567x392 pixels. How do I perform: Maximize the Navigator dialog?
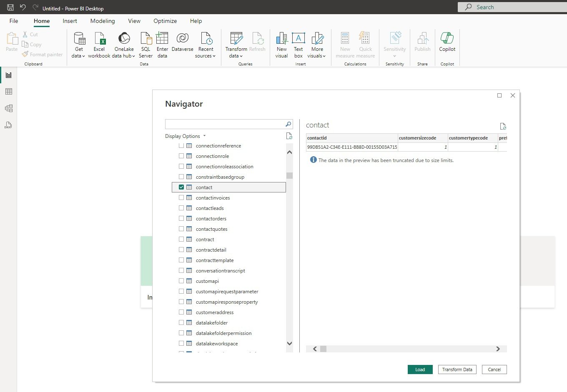pos(499,95)
